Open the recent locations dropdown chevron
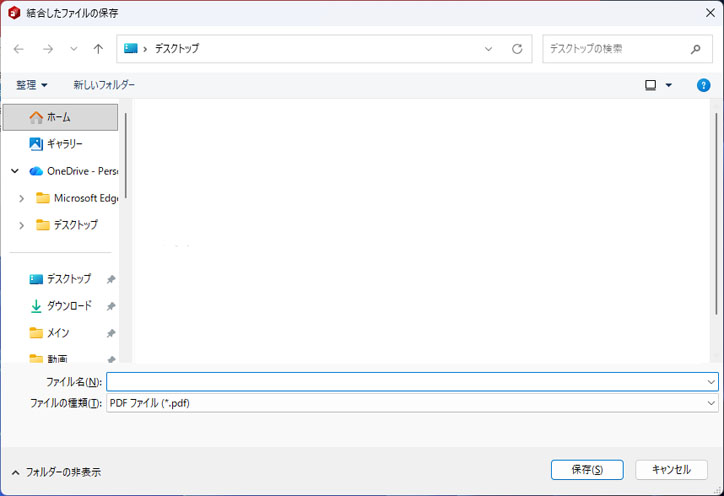The width and height of the screenshot is (724, 496). [x=74, y=49]
